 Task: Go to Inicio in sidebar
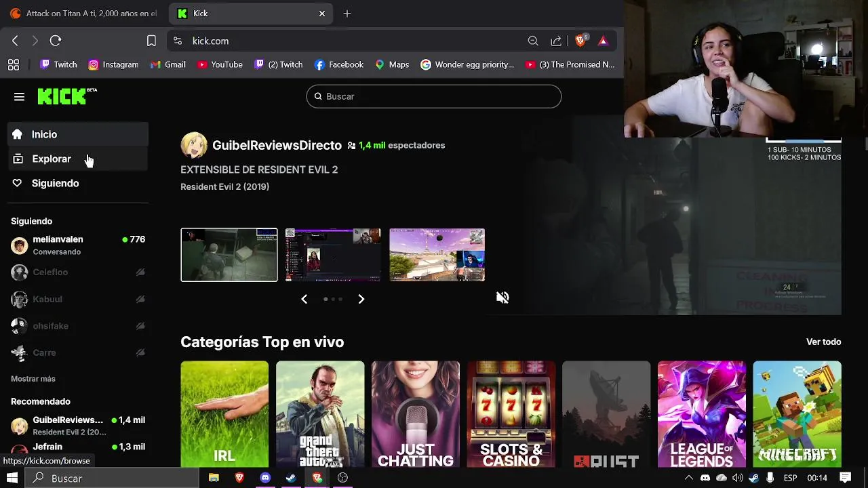(x=78, y=134)
